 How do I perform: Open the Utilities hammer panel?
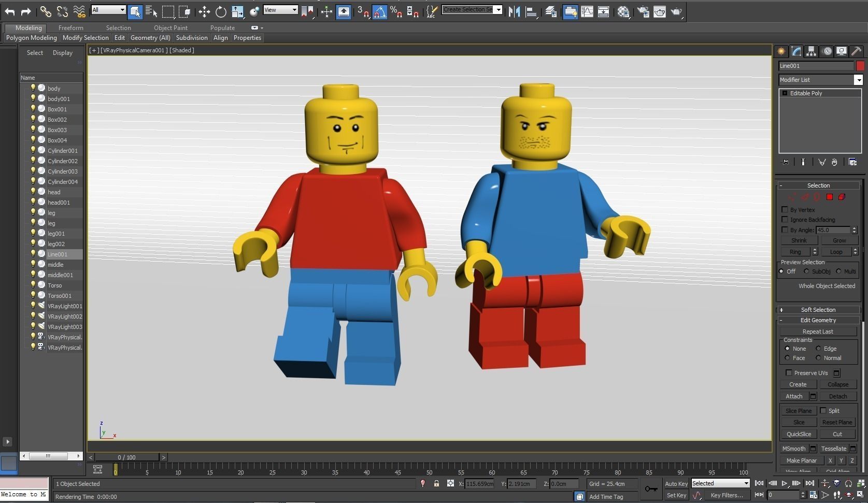click(857, 51)
